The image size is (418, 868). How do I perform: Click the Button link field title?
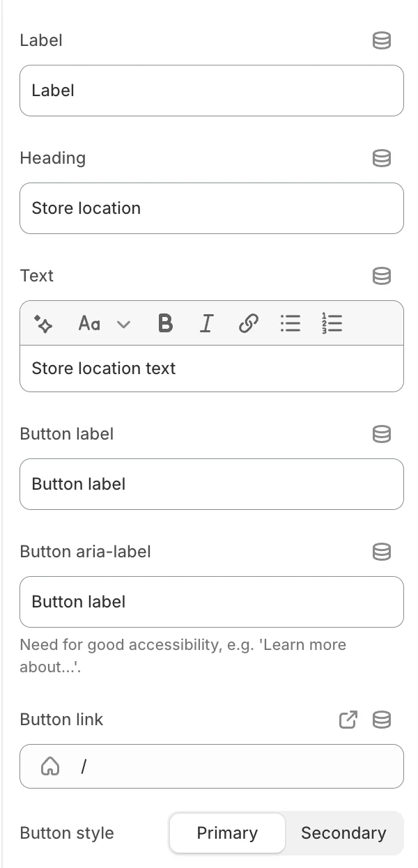point(61,720)
